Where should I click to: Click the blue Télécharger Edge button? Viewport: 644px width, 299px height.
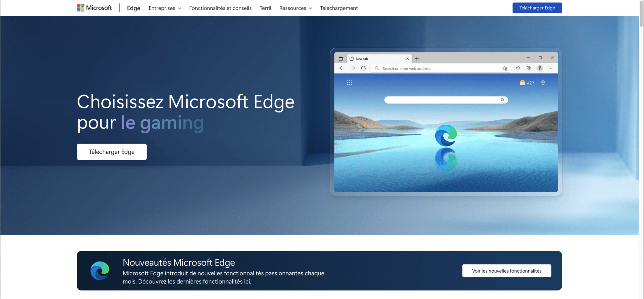pyautogui.click(x=537, y=8)
